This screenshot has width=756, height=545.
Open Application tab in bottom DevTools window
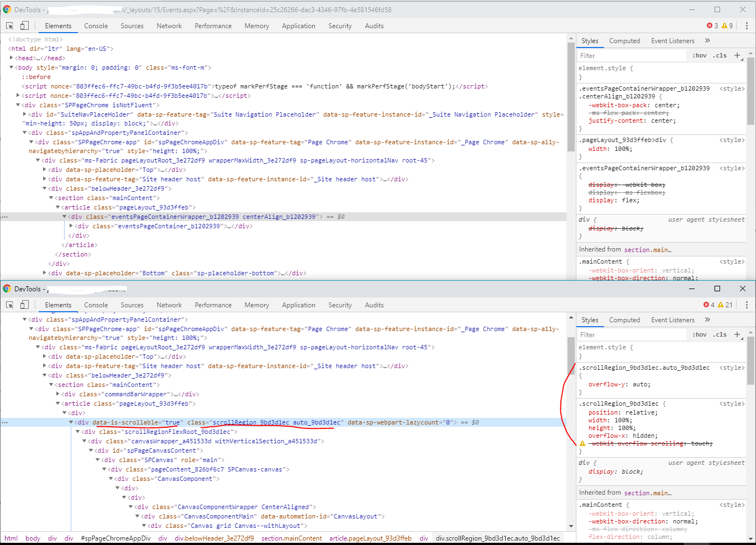click(x=299, y=305)
